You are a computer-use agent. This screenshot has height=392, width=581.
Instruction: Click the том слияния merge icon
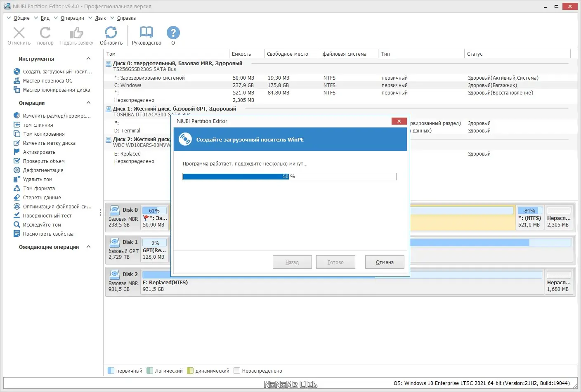click(x=17, y=125)
